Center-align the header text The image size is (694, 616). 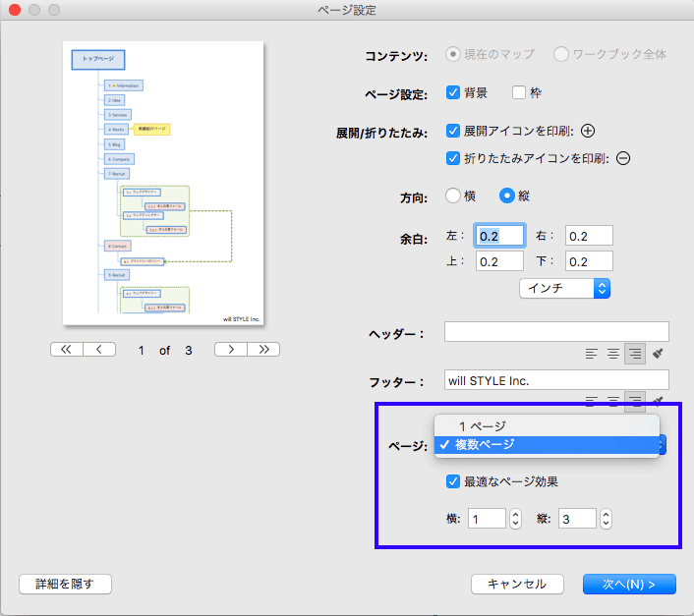tap(613, 354)
